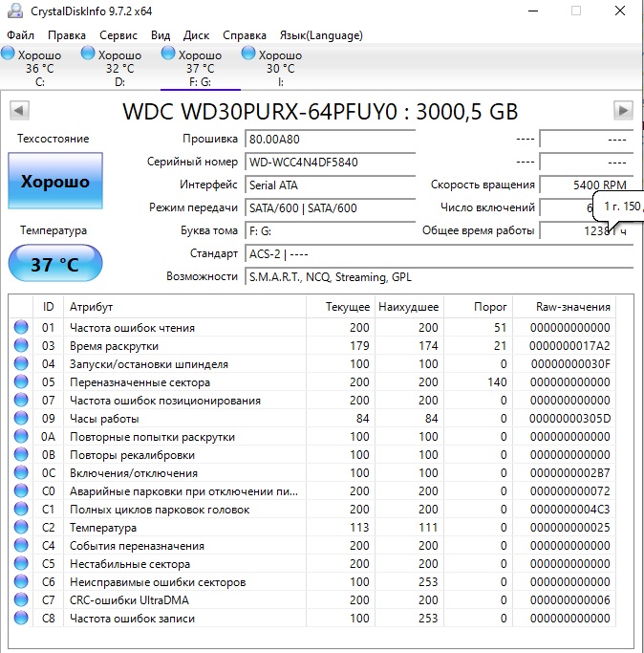Click status orb for attribute C1
644x653 pixels.
(21, 509)
